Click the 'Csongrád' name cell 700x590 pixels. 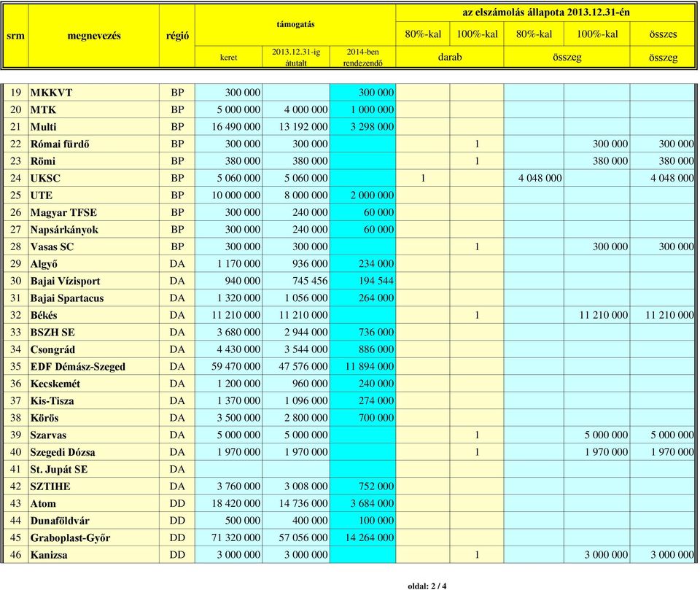pos(94,349)
